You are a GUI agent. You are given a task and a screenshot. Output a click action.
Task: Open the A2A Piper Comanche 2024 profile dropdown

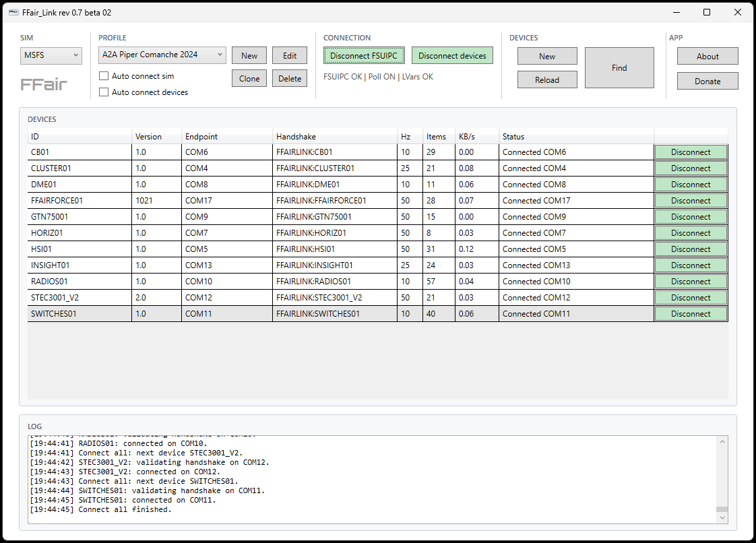[162, 55]
